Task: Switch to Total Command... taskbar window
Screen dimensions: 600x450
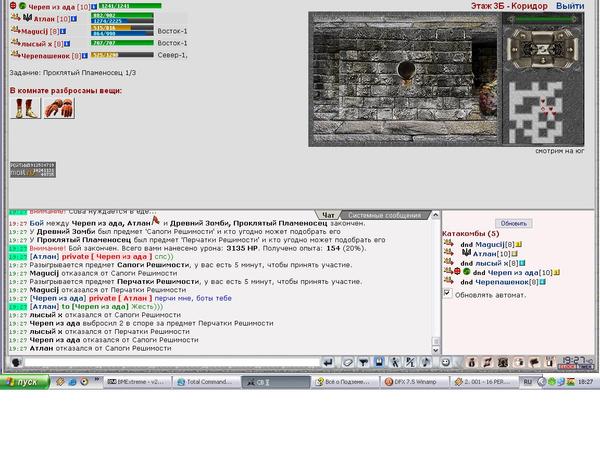Action: [205, 382]
